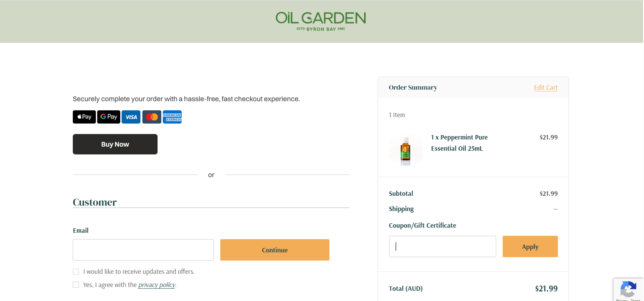Click the Visa card icon
644x301 pixels.
pos(131,117)
